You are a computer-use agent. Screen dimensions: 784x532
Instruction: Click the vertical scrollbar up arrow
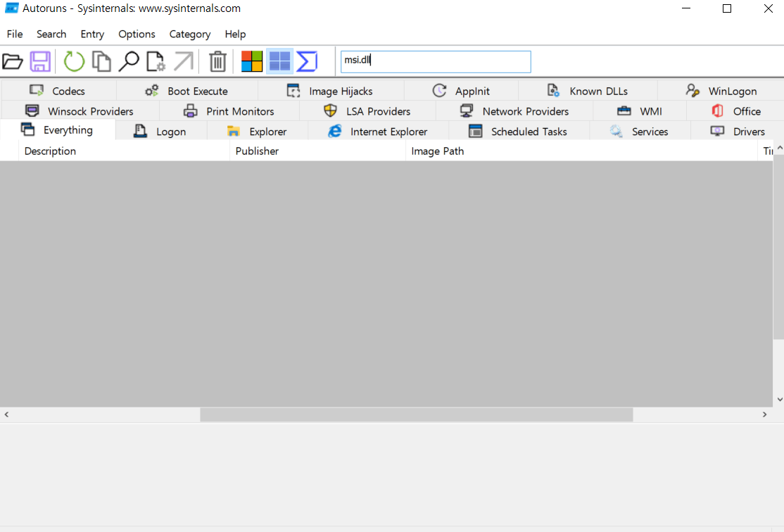coord(780,148)
